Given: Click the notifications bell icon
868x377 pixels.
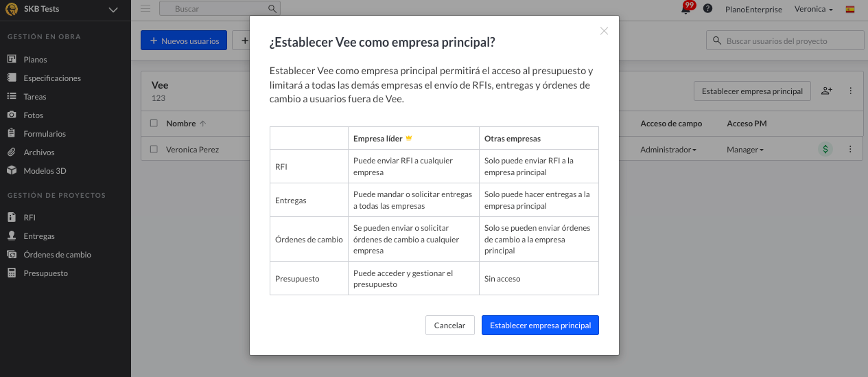Looking at the screenshot, I should 686,9.
